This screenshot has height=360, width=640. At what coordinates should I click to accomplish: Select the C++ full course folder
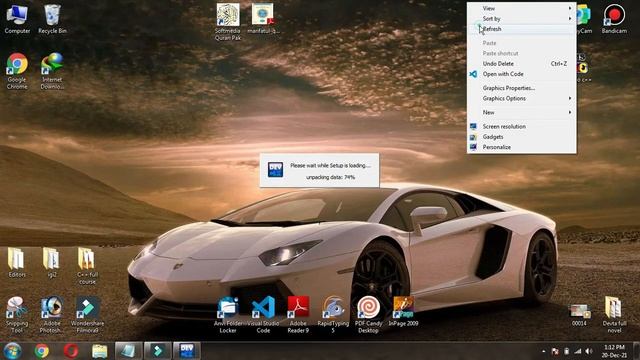pyautogui.click(x=87, y=266)
